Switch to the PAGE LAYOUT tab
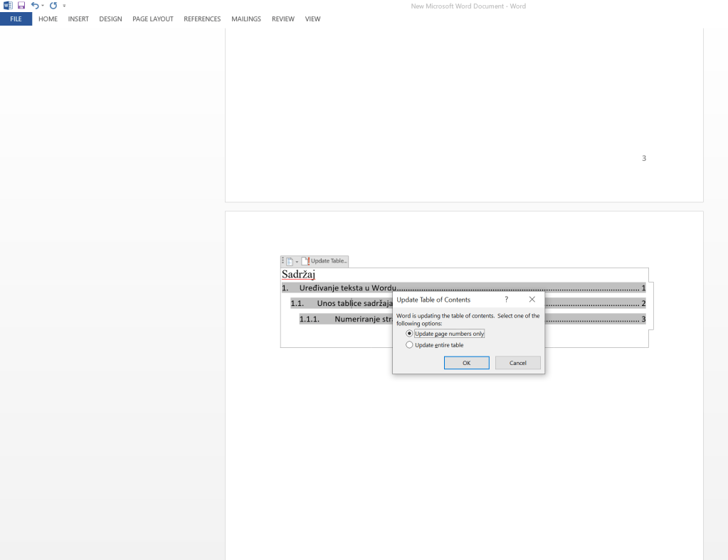Image resolution: width=728 pixels, height=560 pixels. (x=153, y=19)
